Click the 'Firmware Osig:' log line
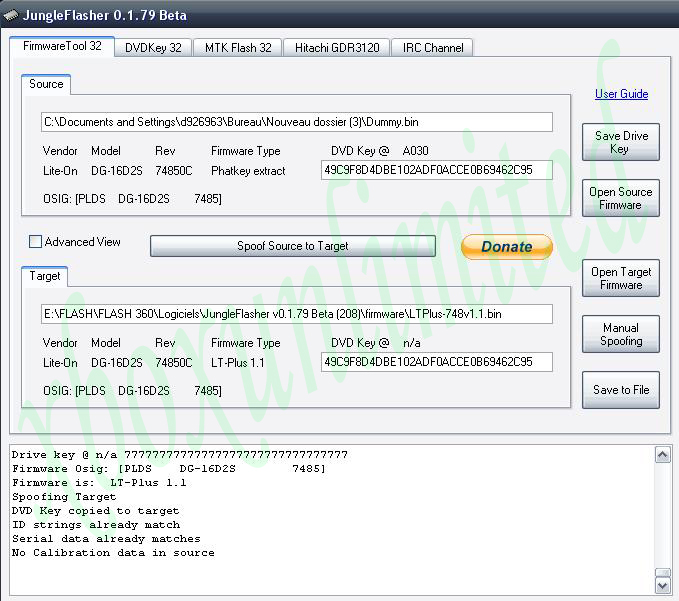679x601 pixels. (168, 469)
